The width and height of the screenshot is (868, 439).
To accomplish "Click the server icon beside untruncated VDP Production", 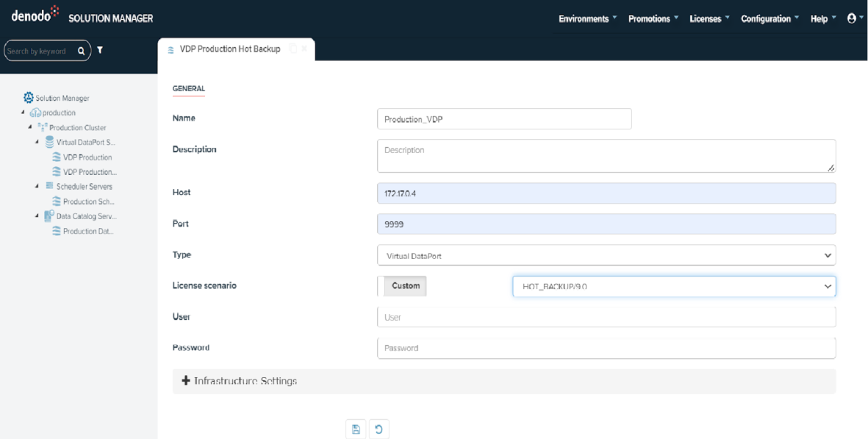I will tap(57, 157).
